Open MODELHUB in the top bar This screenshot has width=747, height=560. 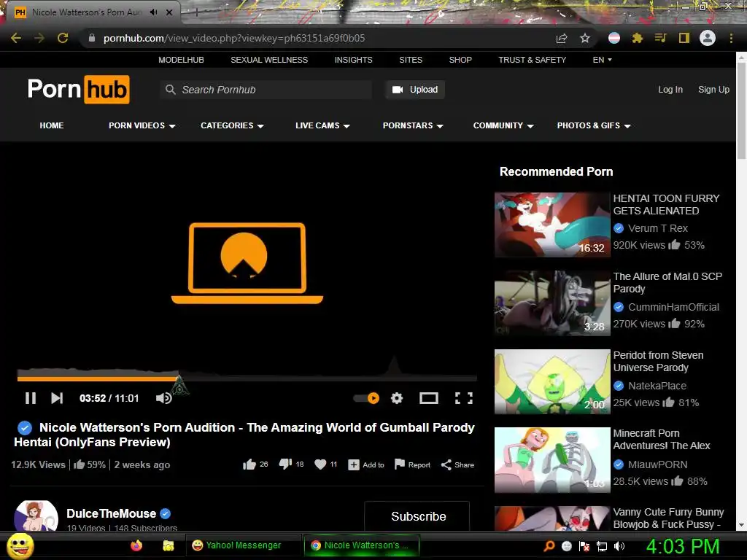(x=181, y=60)
